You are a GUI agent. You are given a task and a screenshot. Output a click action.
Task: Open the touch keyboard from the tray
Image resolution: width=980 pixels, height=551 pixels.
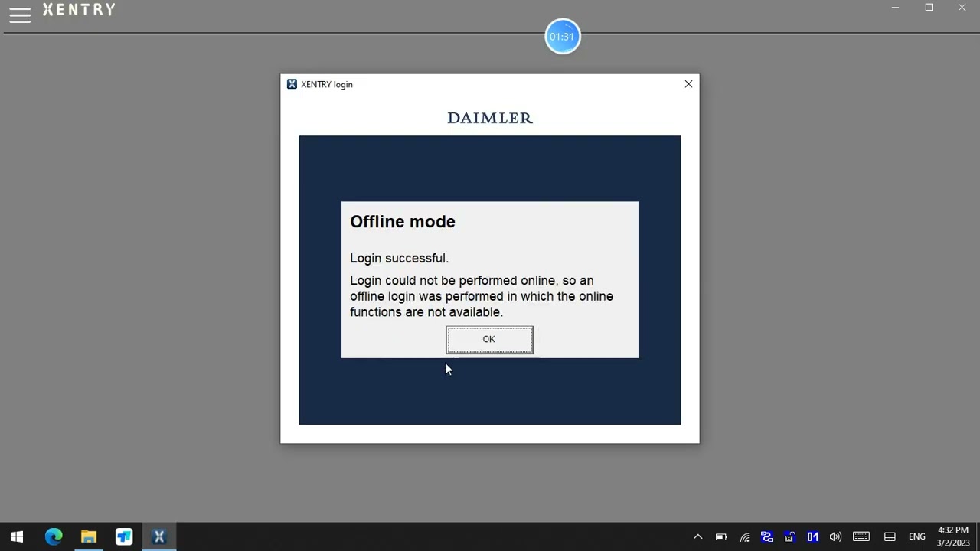pyautogui.click(x=861, y=537)
